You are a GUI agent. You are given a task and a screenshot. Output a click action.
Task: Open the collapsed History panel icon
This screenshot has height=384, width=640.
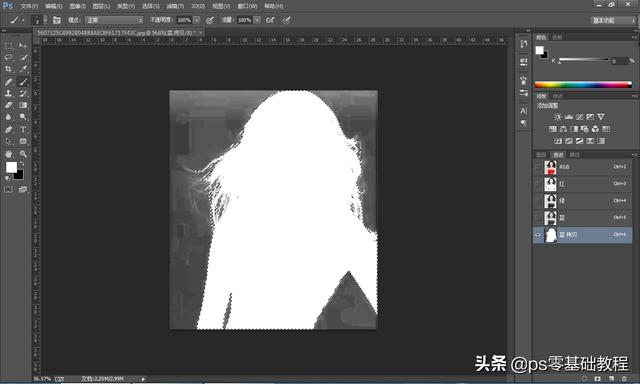(524, 44)
